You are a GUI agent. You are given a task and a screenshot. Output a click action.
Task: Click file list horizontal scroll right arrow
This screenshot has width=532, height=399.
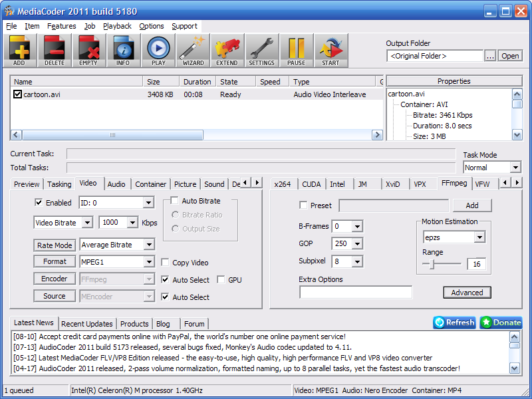click(x=377, y=135)
